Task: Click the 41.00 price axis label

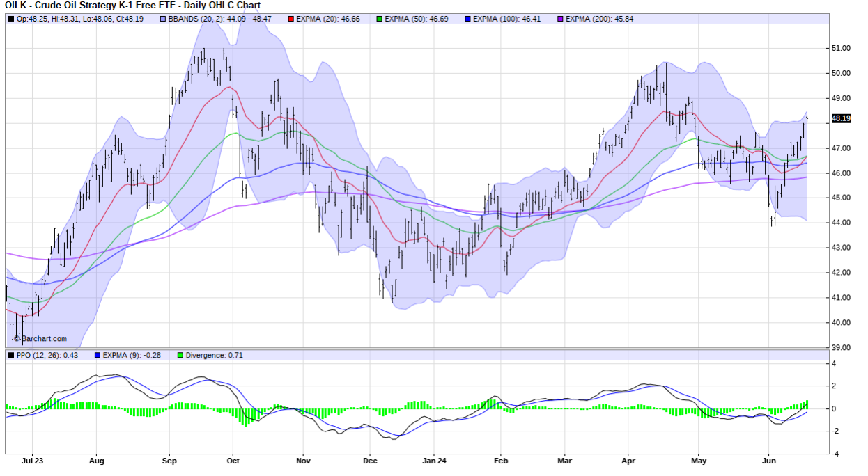Action: [842, 298]
